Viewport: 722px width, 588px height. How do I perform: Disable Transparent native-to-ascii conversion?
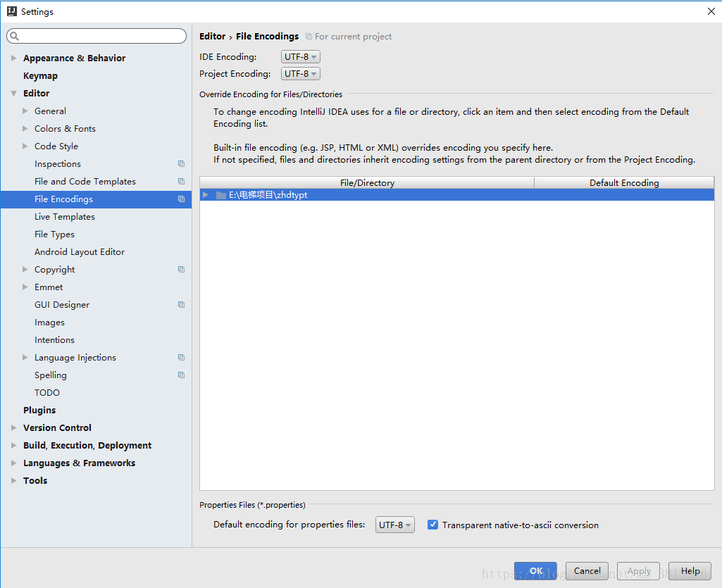point(432,525)
